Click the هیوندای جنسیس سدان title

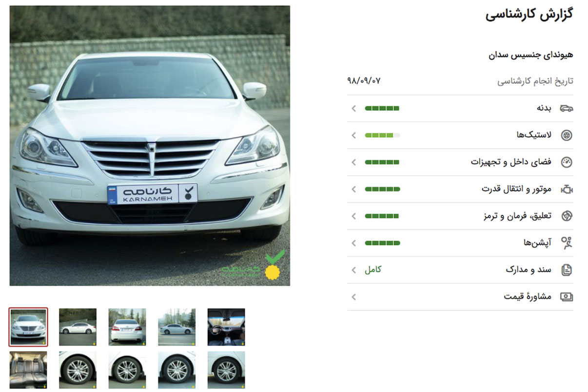point(531,55)
